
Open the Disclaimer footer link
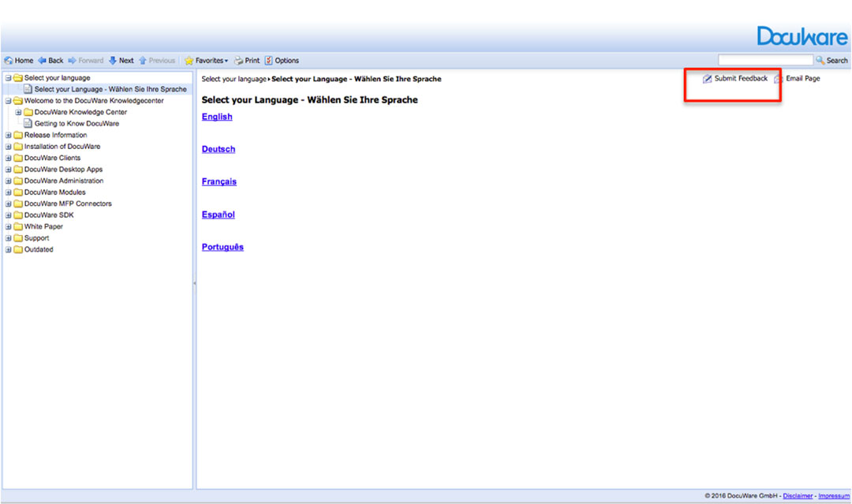(x=798, y=496)
